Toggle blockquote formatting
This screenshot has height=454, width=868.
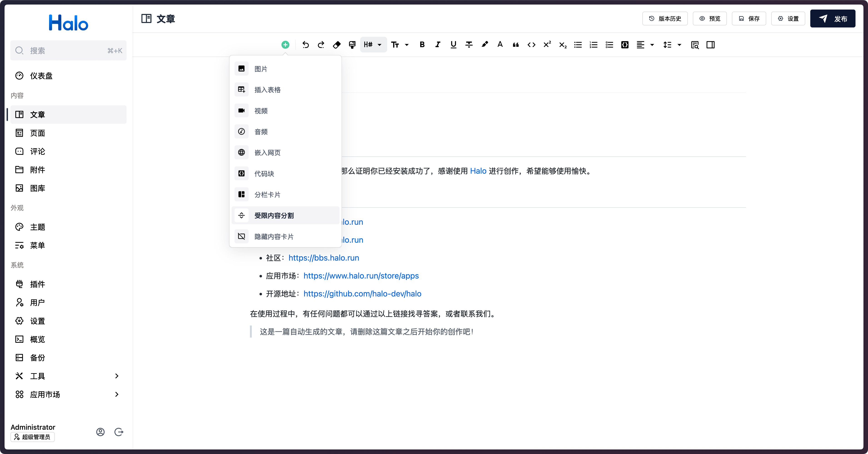[x=516, y=45]
